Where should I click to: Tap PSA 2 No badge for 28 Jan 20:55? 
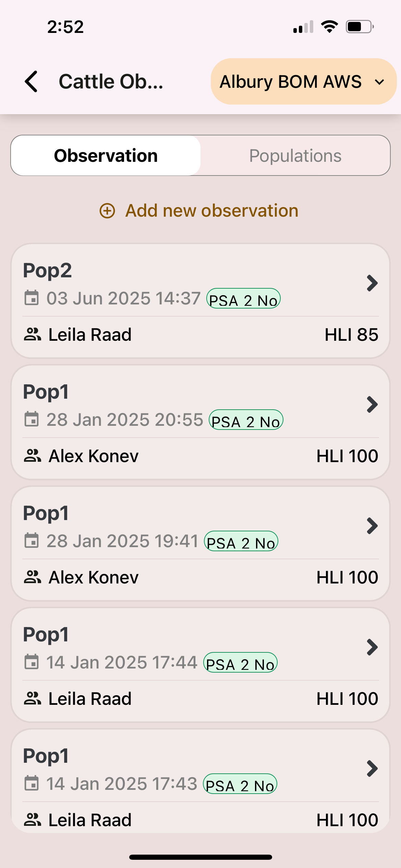(x=246, y=420)
